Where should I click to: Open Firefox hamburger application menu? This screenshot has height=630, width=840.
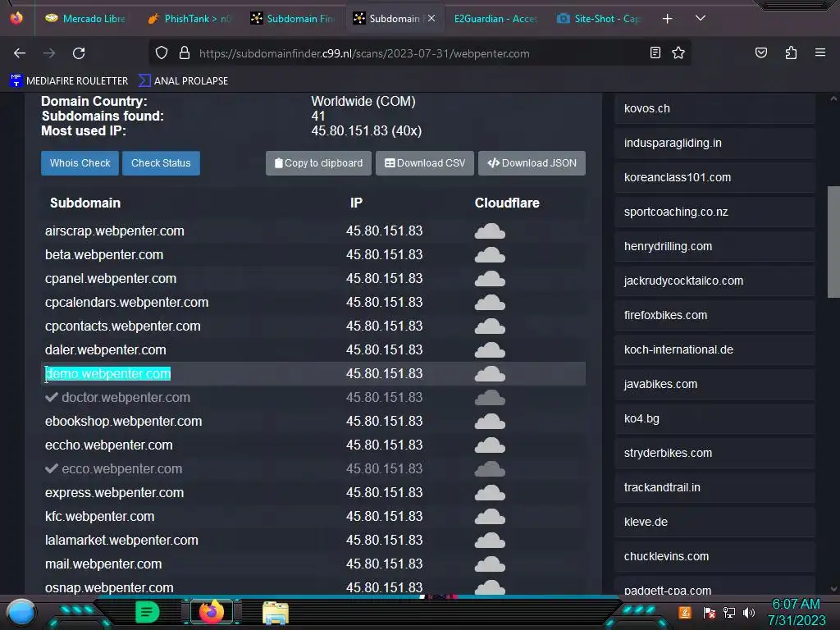[819, 53]
